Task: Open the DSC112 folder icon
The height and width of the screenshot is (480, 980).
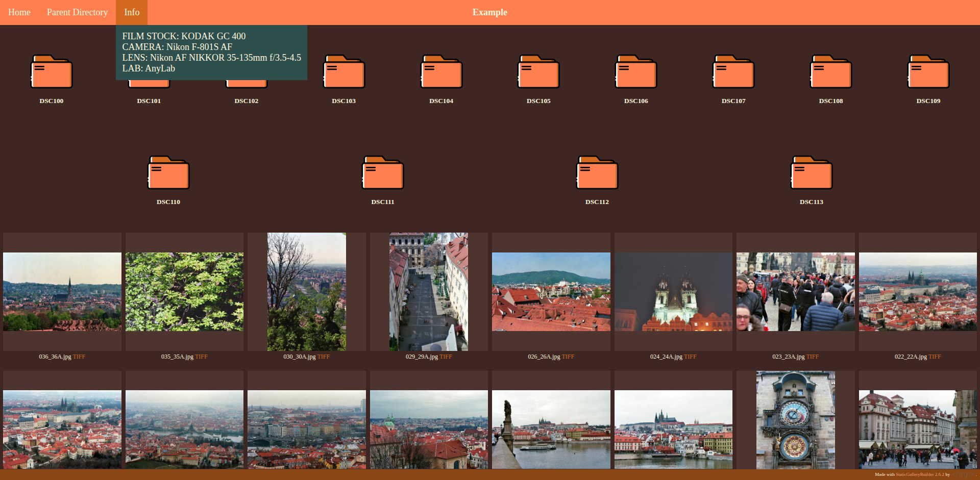Action: tap(597, 173)
